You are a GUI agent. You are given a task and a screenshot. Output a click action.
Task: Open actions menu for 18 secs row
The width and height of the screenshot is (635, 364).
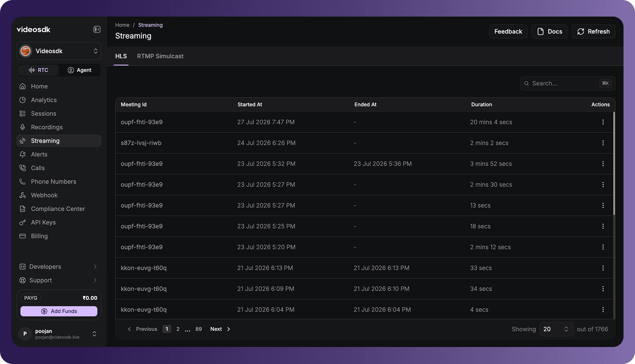click(603, 226)
